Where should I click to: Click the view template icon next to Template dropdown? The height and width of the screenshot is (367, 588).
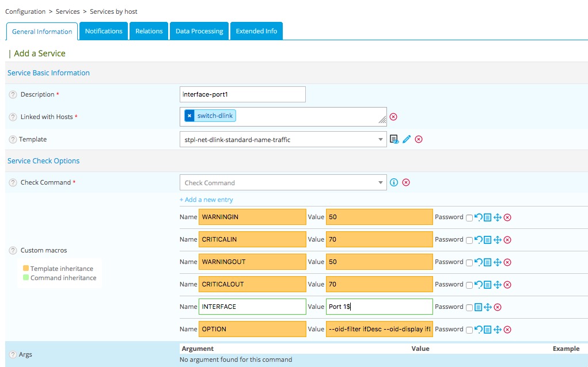[394, 139]
